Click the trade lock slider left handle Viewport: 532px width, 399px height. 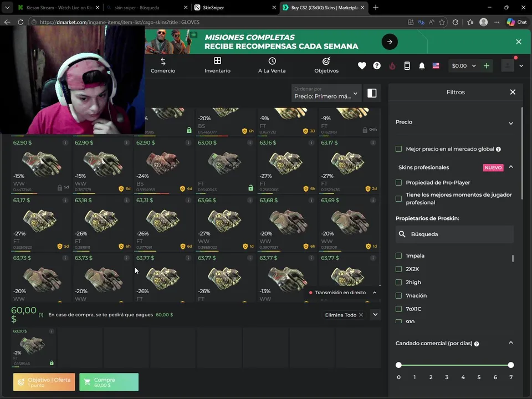(398, 365)
